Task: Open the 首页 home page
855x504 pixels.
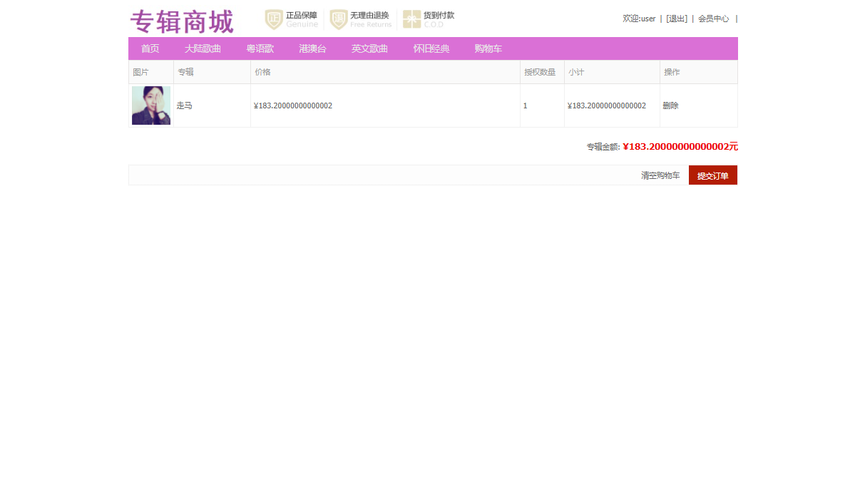Action: coord(149,48)
